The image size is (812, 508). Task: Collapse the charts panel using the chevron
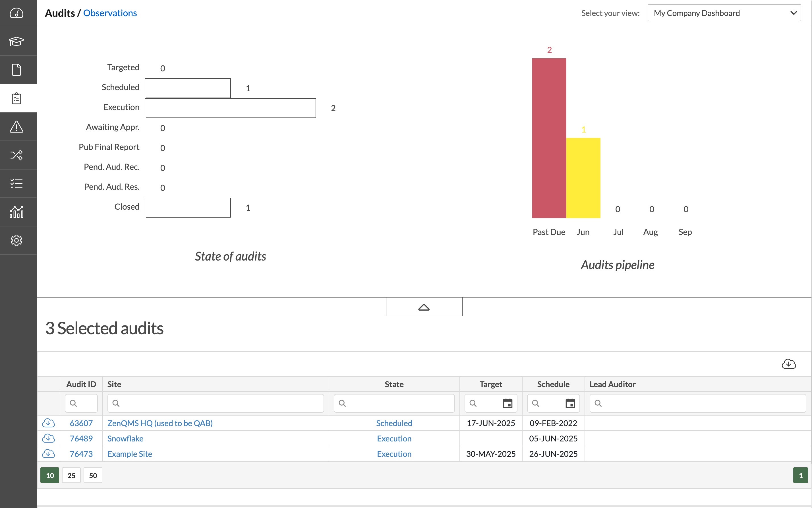pos(424,307)
